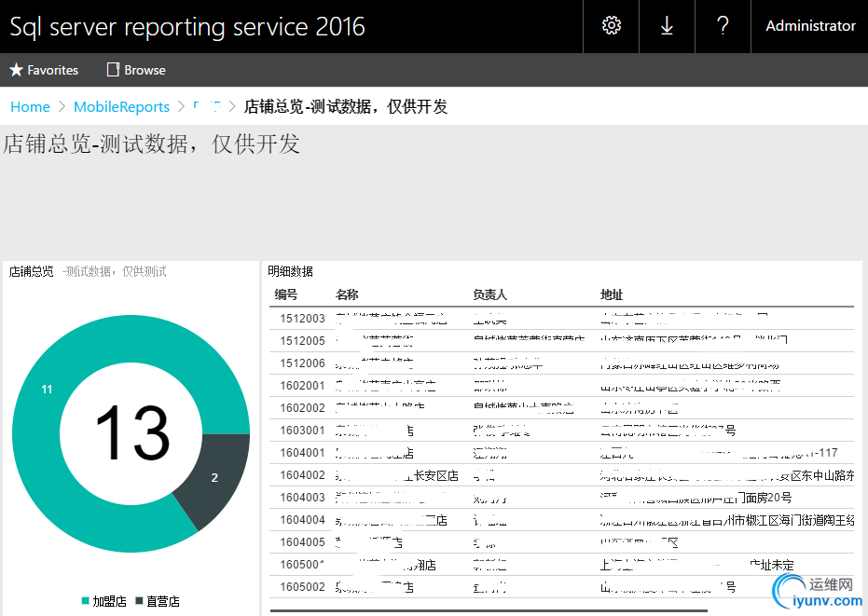This screenshot has width=868, height=616.
Task: Go to Favorites tab
Action: coord(44,70)
